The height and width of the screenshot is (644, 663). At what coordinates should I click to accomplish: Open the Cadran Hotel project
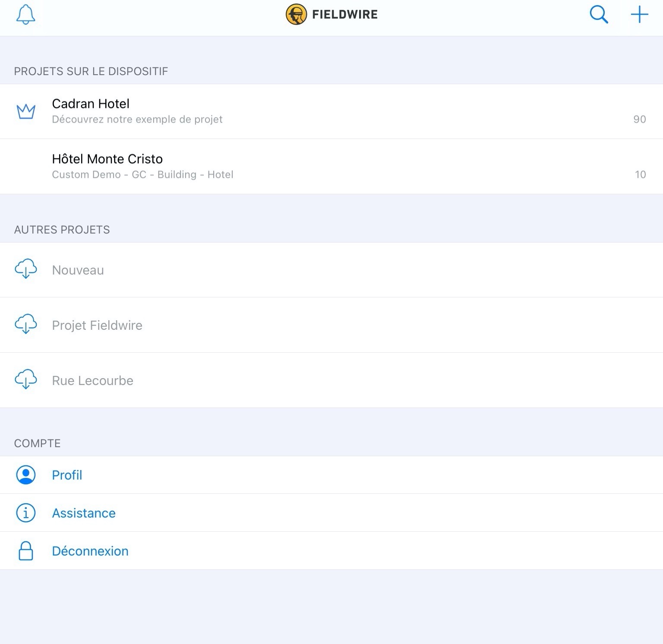331,111
